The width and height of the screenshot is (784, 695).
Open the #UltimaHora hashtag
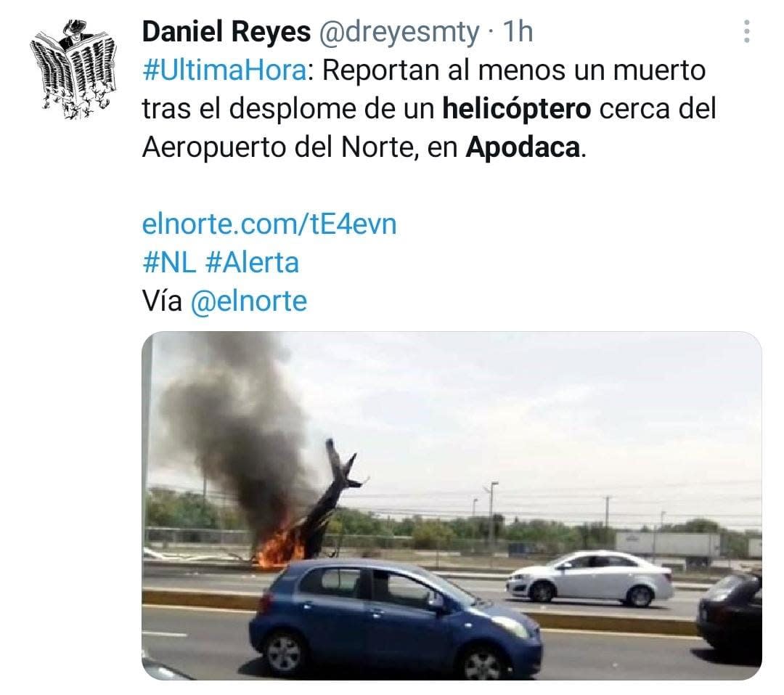[224, 70]
